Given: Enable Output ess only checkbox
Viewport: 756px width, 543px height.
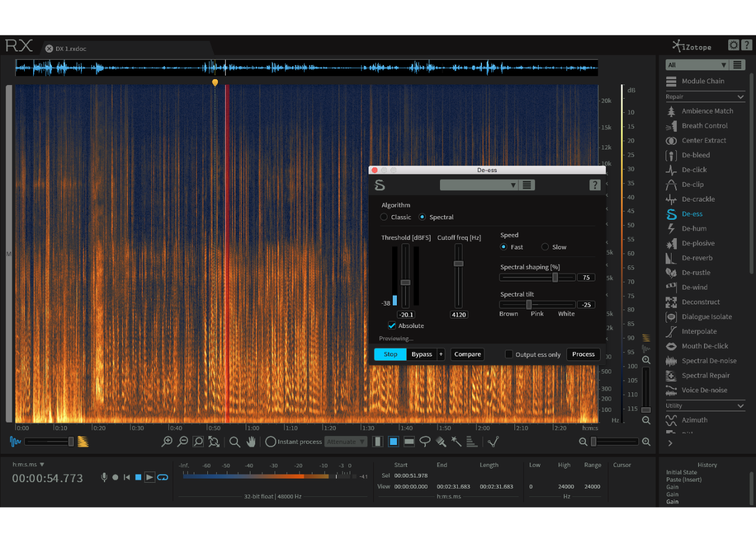Looking at the screenshot, I should [x=509, y=355].
